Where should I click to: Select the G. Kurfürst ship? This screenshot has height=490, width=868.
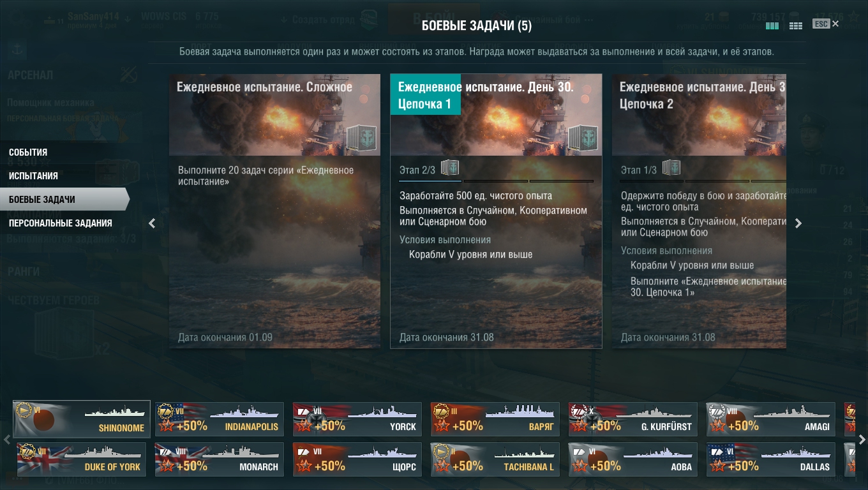click(633, 419)
